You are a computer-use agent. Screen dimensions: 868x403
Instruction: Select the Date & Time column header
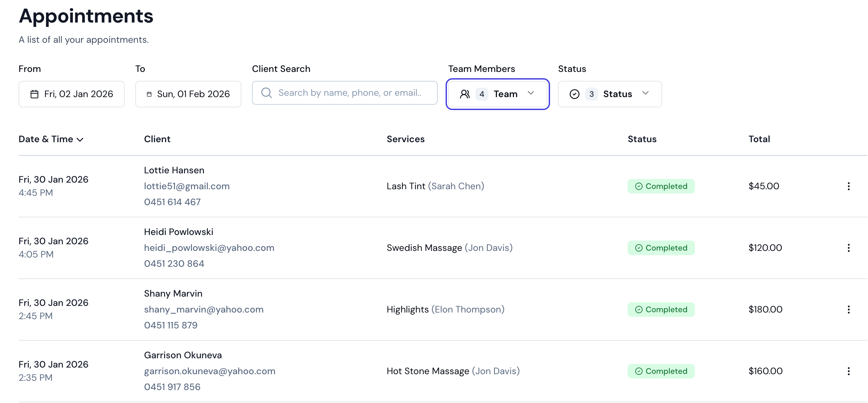coord(46,139)
